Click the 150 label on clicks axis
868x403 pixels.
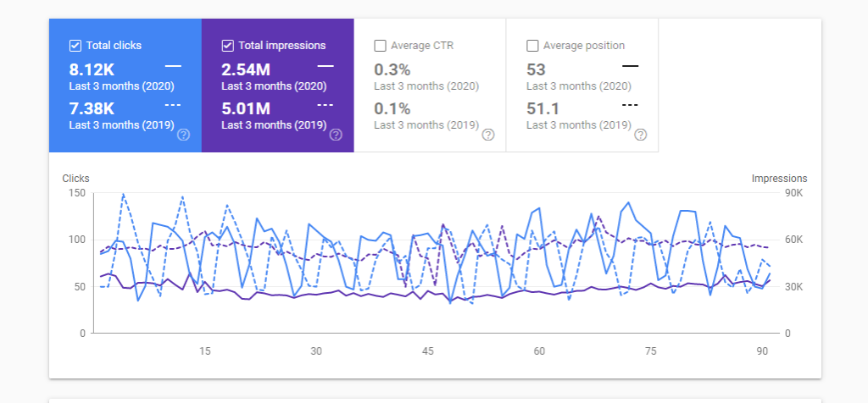[x=77, y=193]
